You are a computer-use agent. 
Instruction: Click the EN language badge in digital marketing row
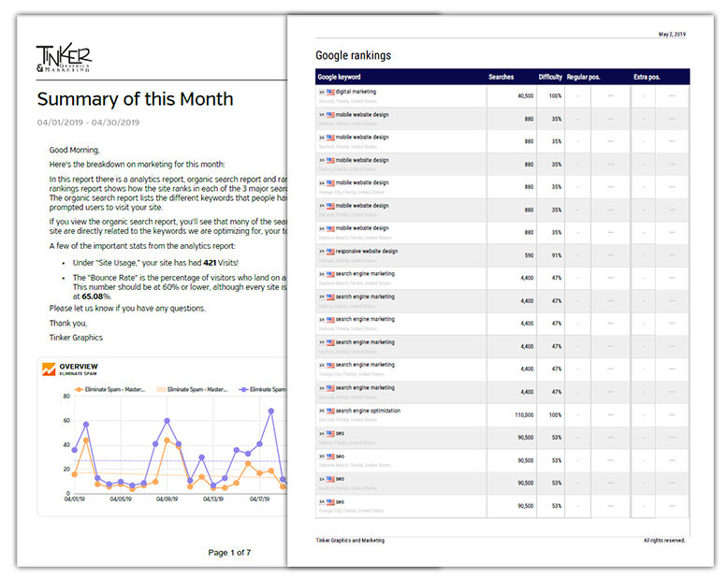[322, 92]
